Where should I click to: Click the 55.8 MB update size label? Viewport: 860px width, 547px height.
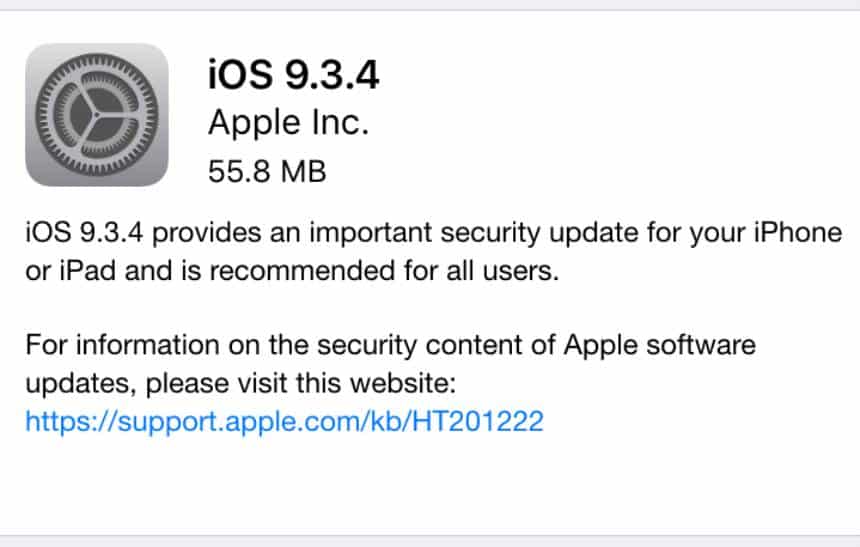tap(267, 171)
